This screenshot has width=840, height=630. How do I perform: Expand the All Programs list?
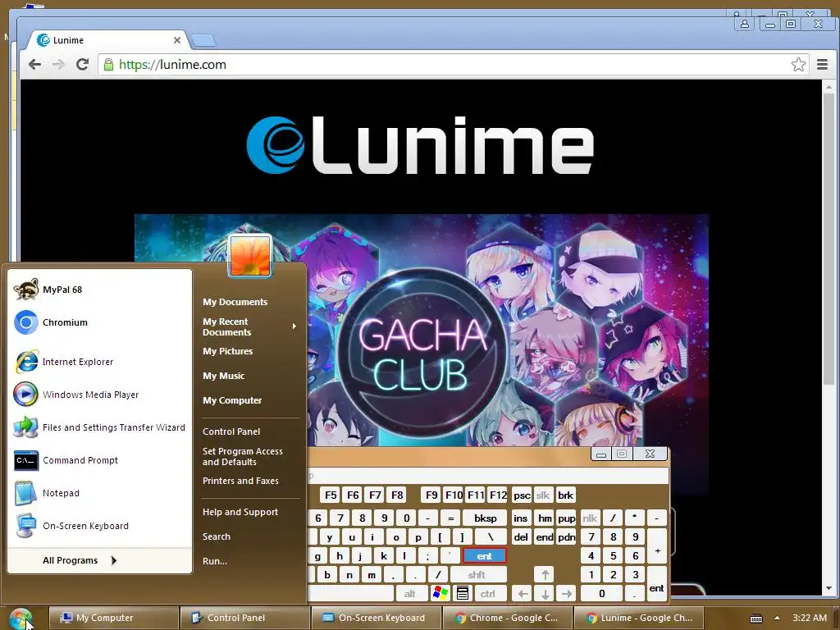point(99,560)
